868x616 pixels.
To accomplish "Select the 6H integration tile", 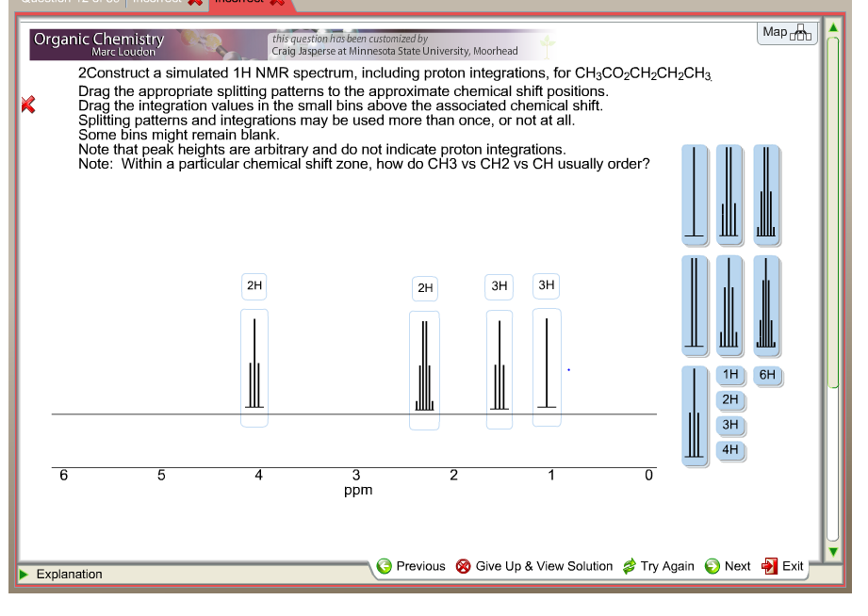I will point(769,376).
